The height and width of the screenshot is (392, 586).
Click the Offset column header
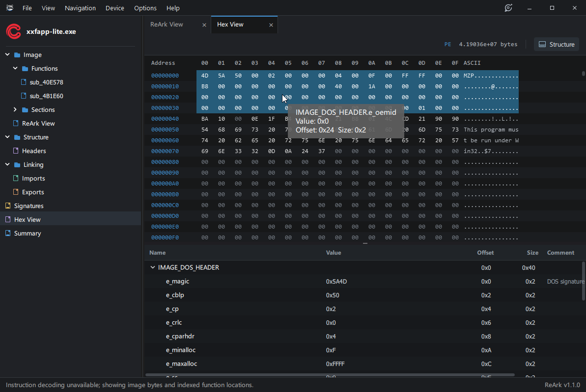pyautogui.click(x=485, y=253)
